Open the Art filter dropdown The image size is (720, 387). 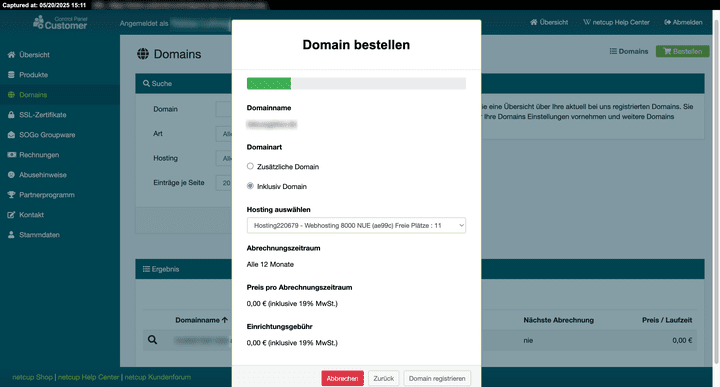tap(224, 134)
